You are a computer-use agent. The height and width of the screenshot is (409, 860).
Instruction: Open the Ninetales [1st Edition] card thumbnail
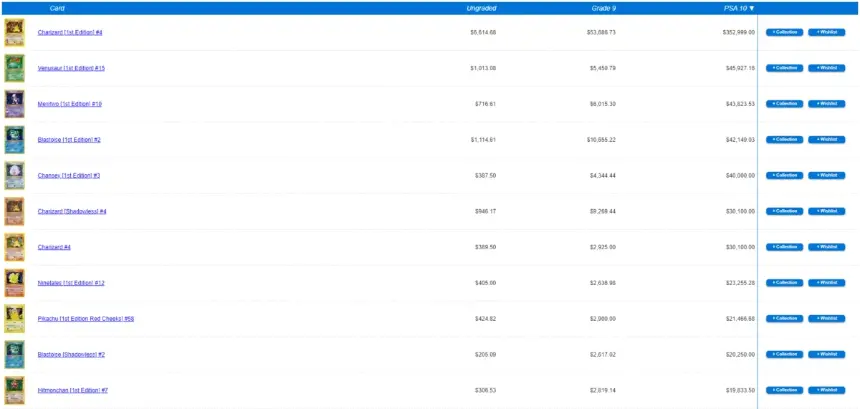[x=14, y=283]
